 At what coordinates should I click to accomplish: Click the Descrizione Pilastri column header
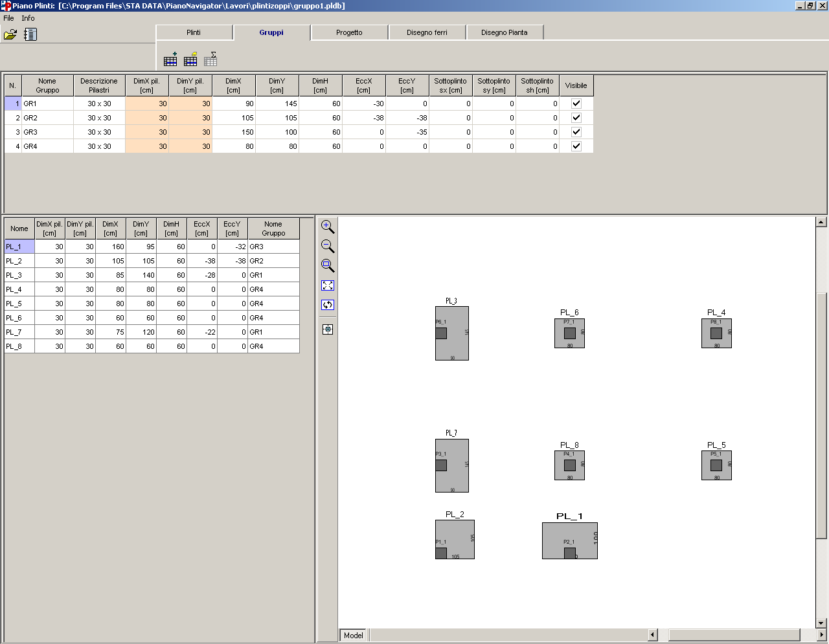pyautogui.click(x=99, y=85)
